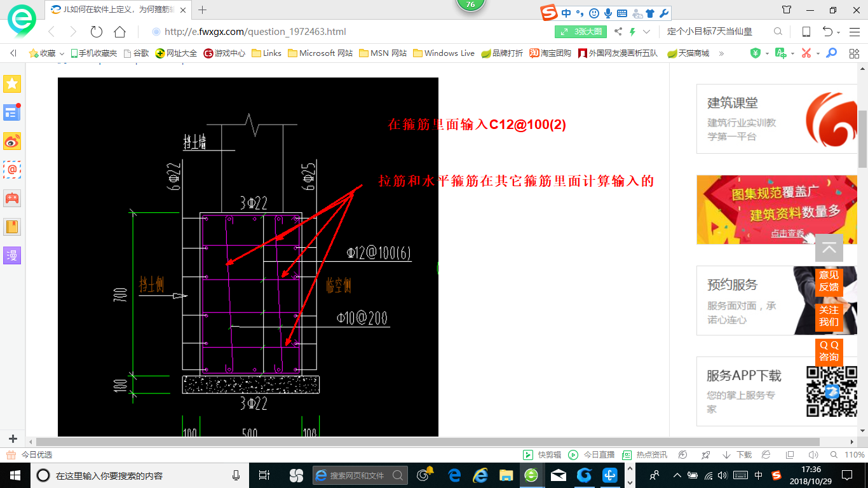Click the red scissors screenshot icon
The height and width of the screenshot is (488, 868).
[806, 53]
